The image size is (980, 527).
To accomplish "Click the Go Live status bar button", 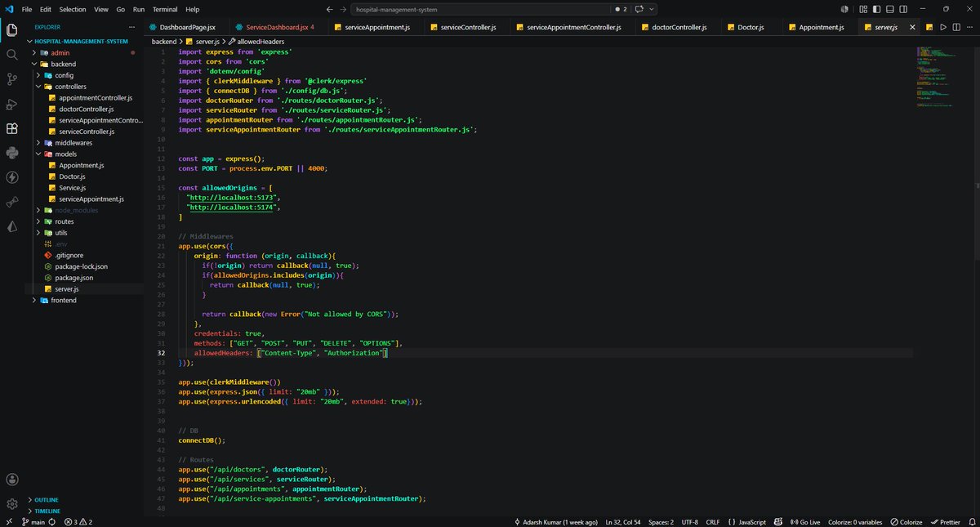I will (x=805, y=521).
